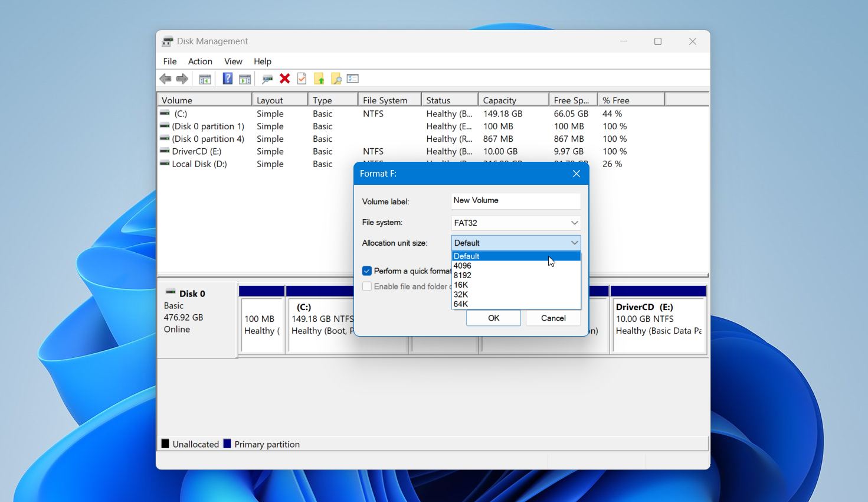Choose 16K in the allocation size list
The image size is (868, 502).
(516, 285)
